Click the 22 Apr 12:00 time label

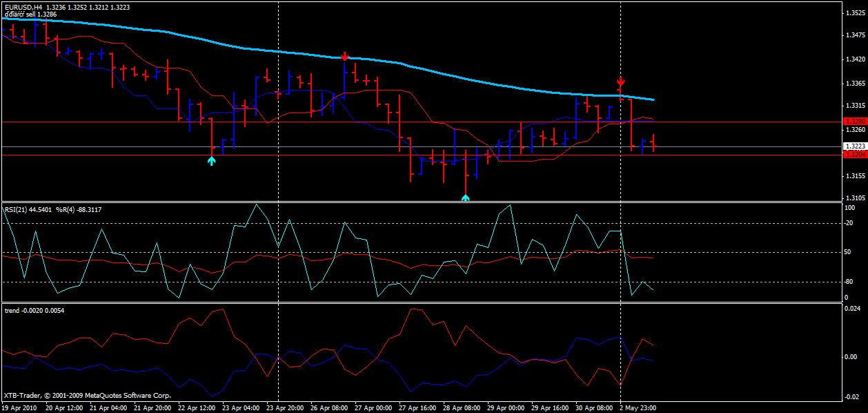click(197, 408)
